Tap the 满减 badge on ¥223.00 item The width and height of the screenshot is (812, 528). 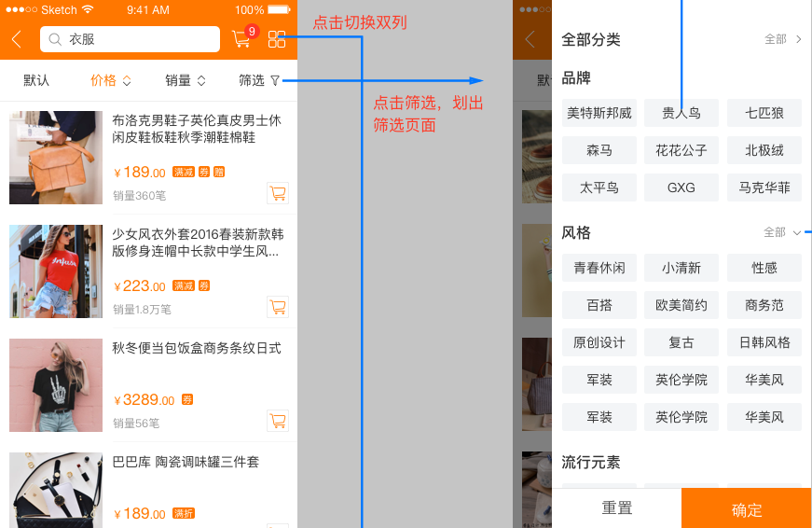(184, 285)
